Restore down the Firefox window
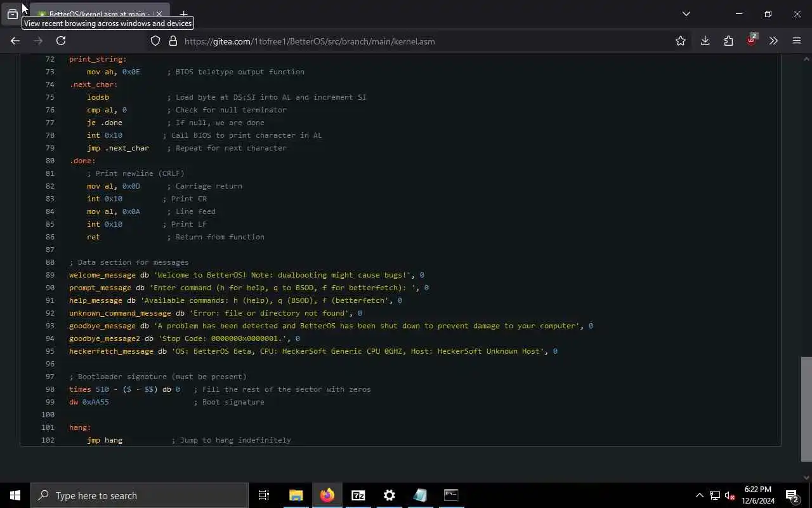The height and width of the screenshot is (508, 812). coord(768,14)
